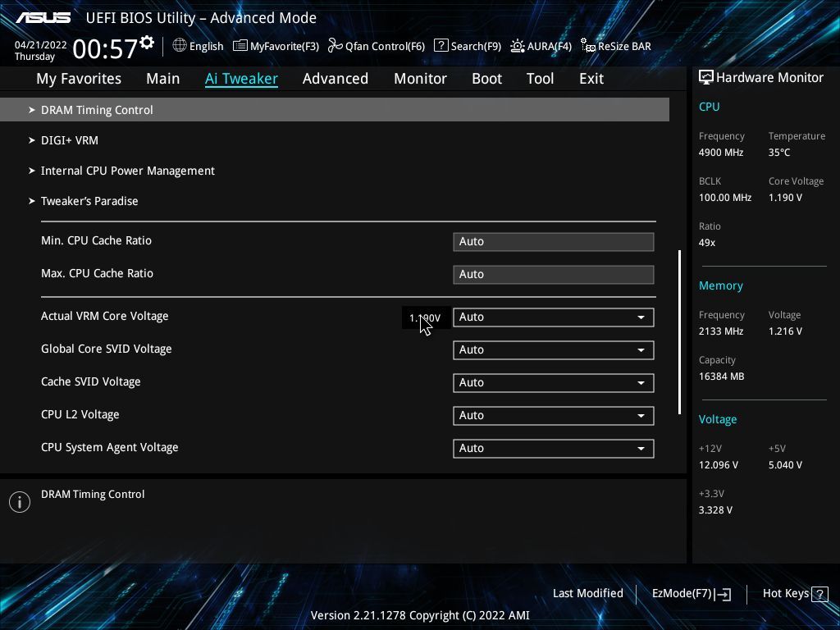Click the CPU System Agent Voltage label
Screen dimensions: 840x630
coord(109,447)
